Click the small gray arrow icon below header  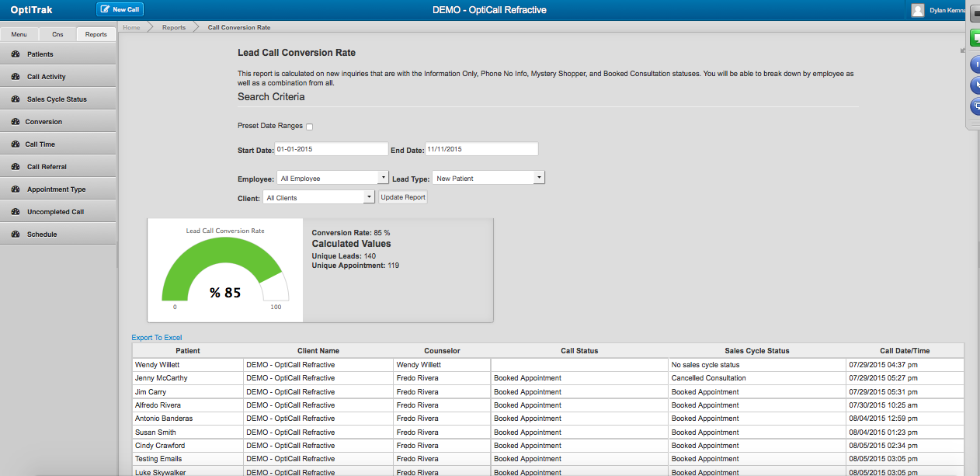pyautogui.click(x=963, y=50)
